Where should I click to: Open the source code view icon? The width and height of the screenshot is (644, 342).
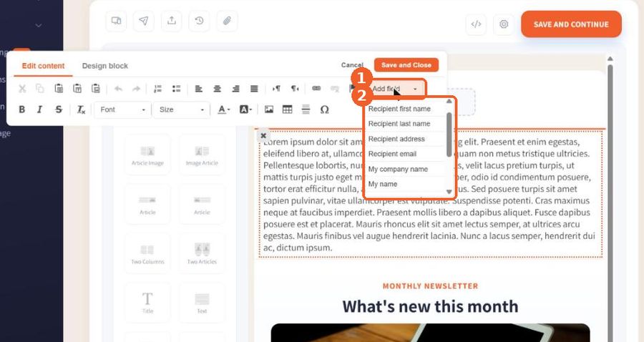476,24
